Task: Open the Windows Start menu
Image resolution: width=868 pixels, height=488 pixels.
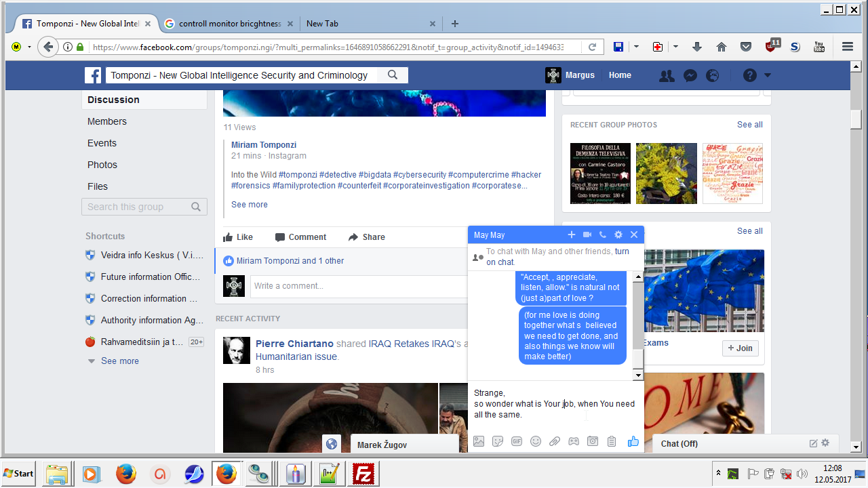Action: 19,473
